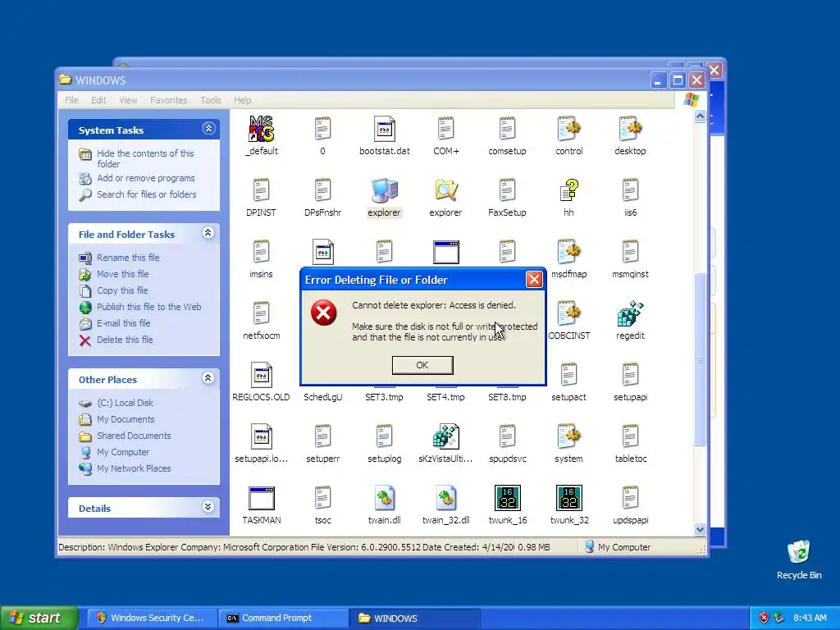Open the Help menu
The image size is (840, 630).
click(242, 100)
